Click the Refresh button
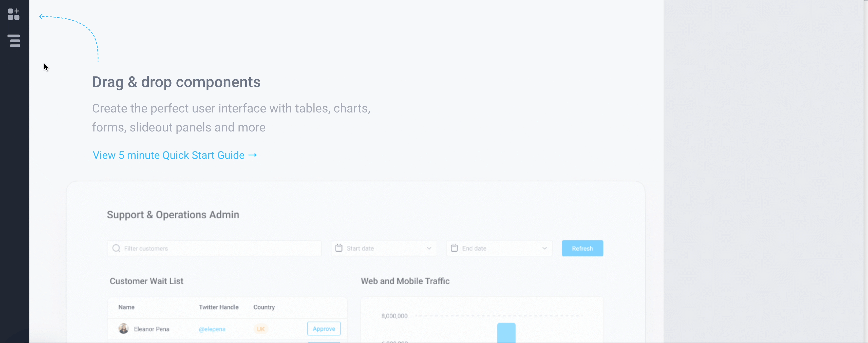Viewport: 868px width, 343px height. [582, 248]
